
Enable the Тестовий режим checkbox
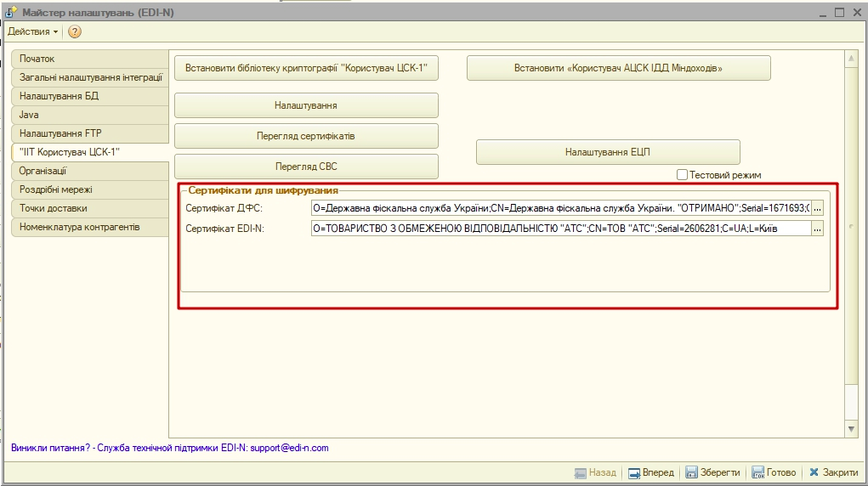(x=682, y=175)
